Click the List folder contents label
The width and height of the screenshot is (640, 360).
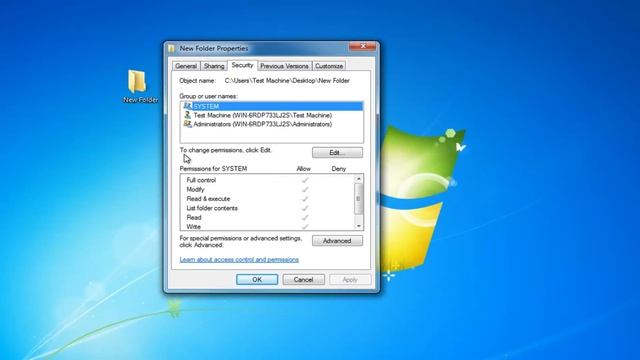[x=212, y=208]
